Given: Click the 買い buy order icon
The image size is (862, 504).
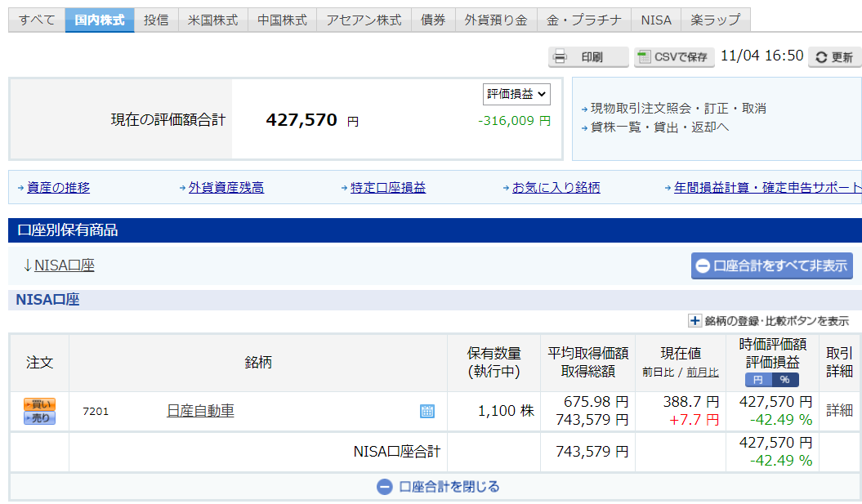Looking at the screenshot, I should click(39, 404).
